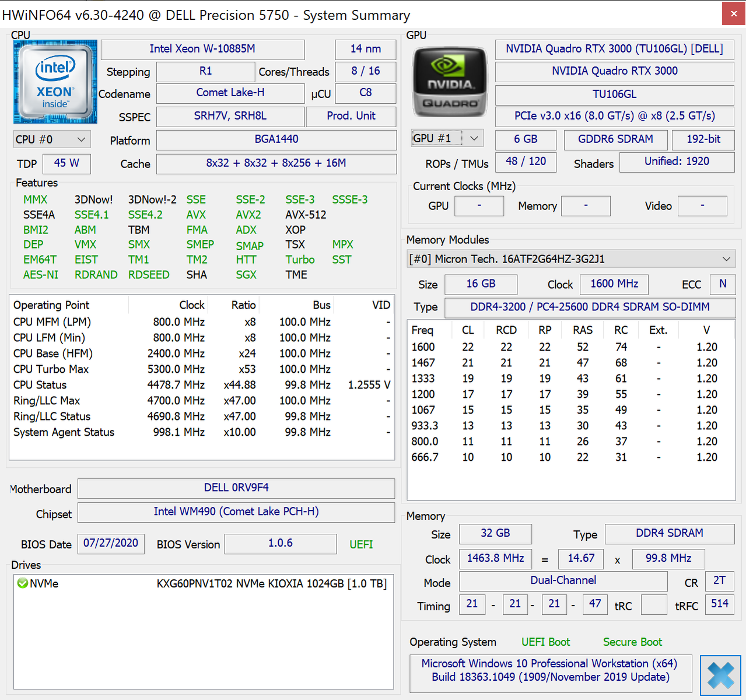The width and height of the screenshot is (746, 700).
Task: Click the Secure Boot label
Action: pyautogui.click(x=632, y=642)
